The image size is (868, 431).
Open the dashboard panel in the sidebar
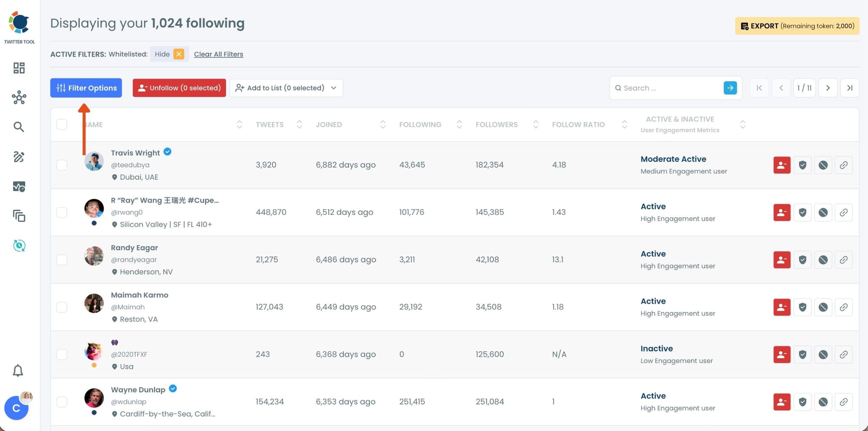tap(19, 68)
